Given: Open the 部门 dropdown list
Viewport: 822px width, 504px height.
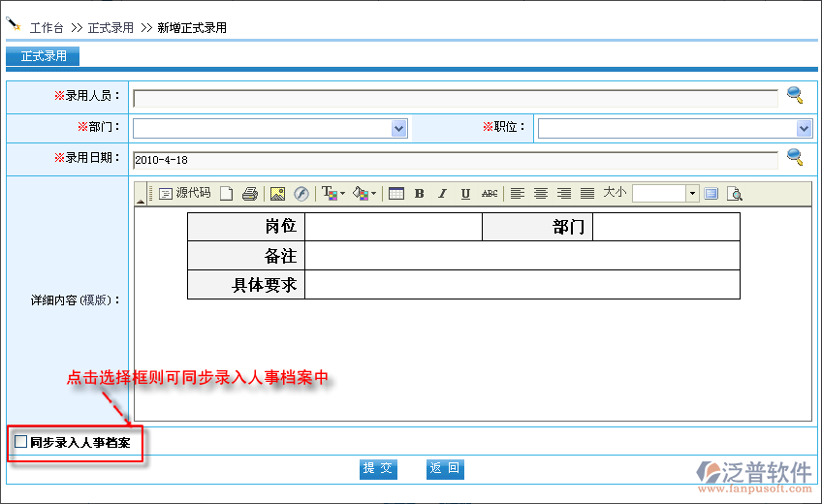Looking at the screenshot, I should coord(398,128).
